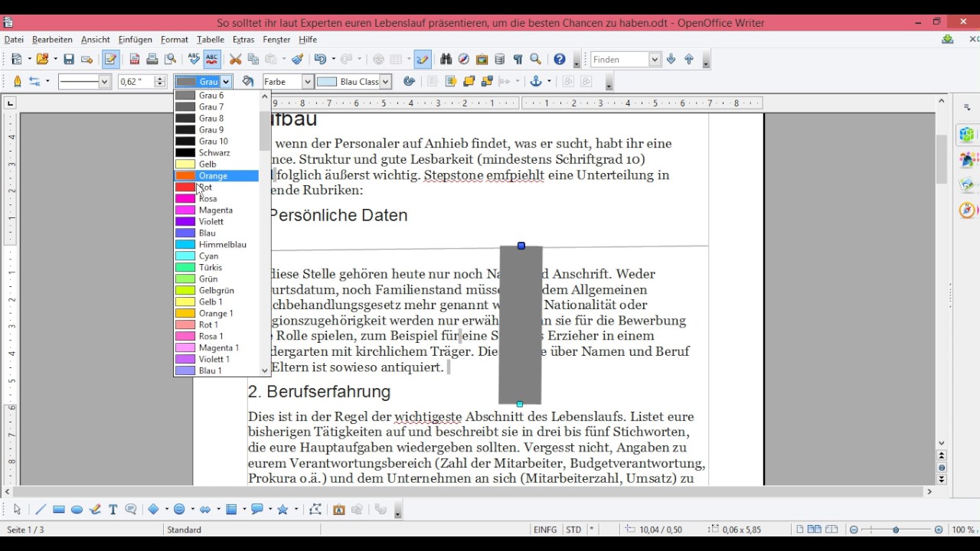Open Page Preview icon

170,59
